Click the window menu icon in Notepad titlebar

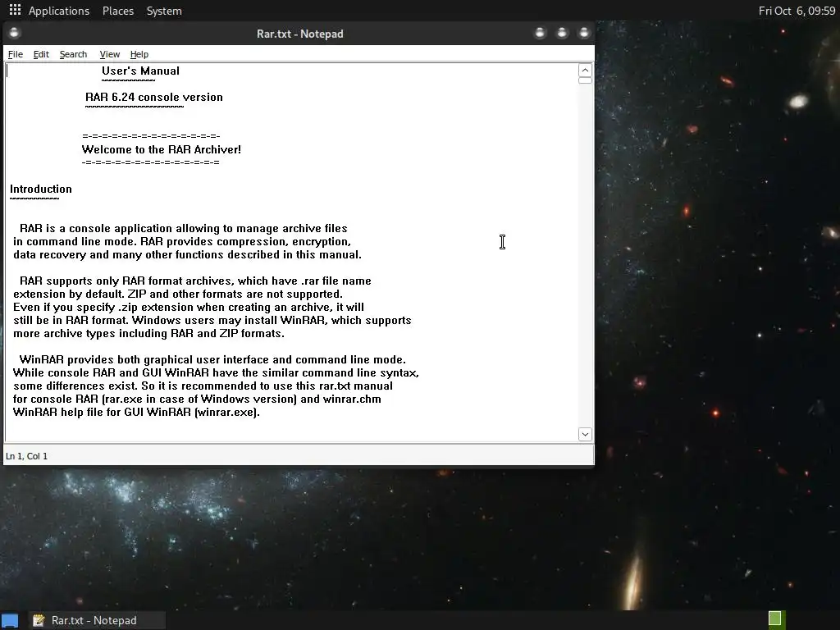[x=14, y=33]
